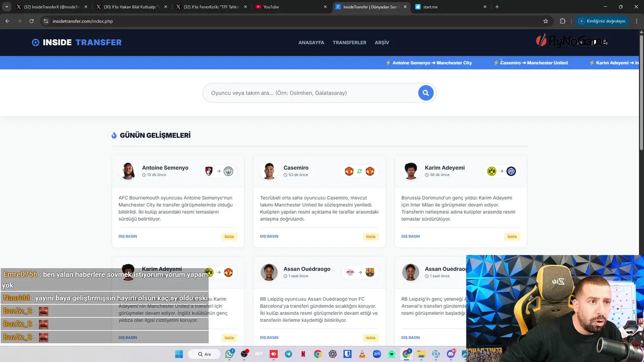Click Antoine Semenyo's player photo
The image size is (644, 362).
[128, 171]
